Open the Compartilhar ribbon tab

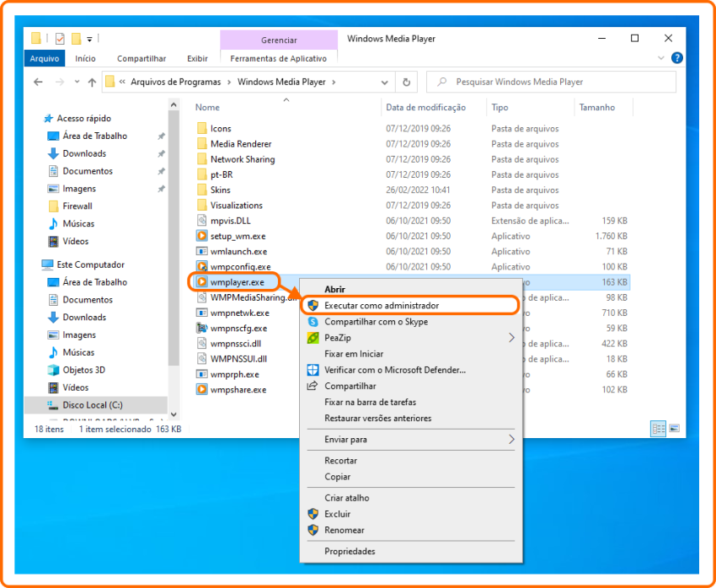click(x=142, y=58)
